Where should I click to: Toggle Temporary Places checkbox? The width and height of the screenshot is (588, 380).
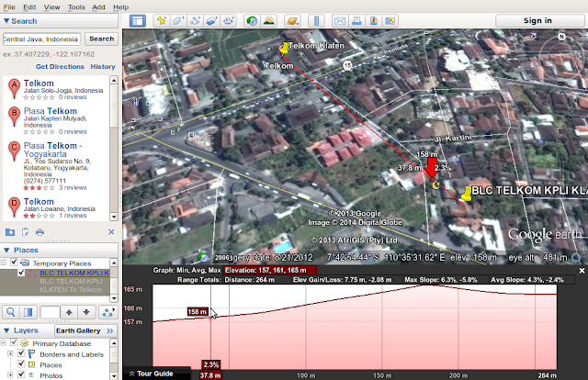pyautogui.click(x=15, y=263)
